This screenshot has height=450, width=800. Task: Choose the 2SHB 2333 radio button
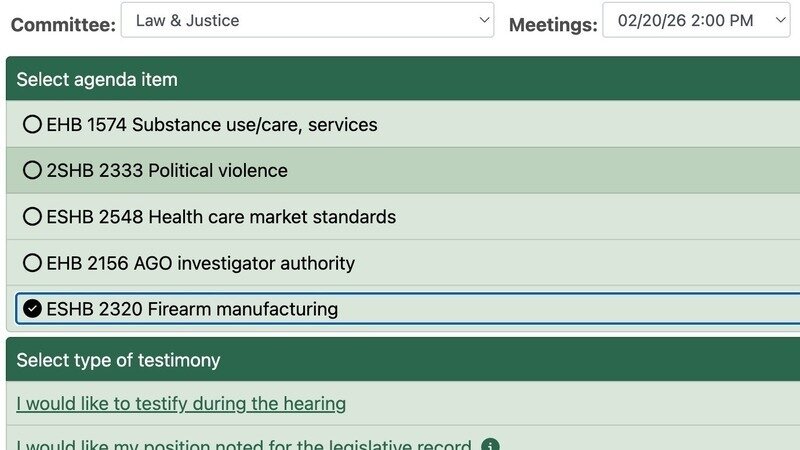click(32, 171)
